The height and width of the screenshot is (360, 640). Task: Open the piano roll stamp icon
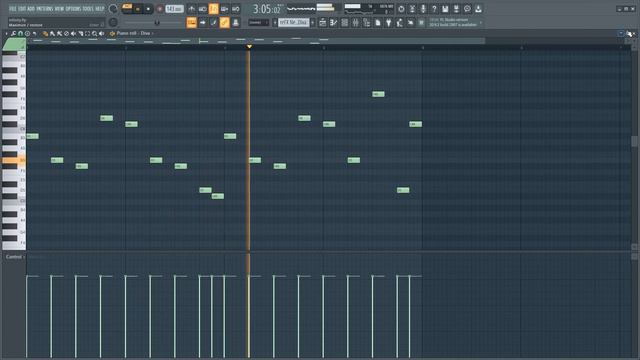[27, 33]
